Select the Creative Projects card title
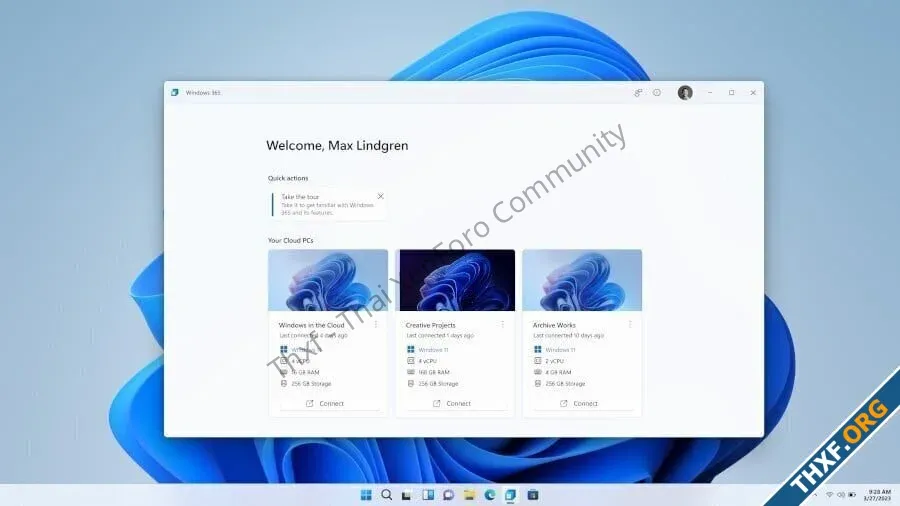This screenshot has width=900, height=506. (430, 325)
